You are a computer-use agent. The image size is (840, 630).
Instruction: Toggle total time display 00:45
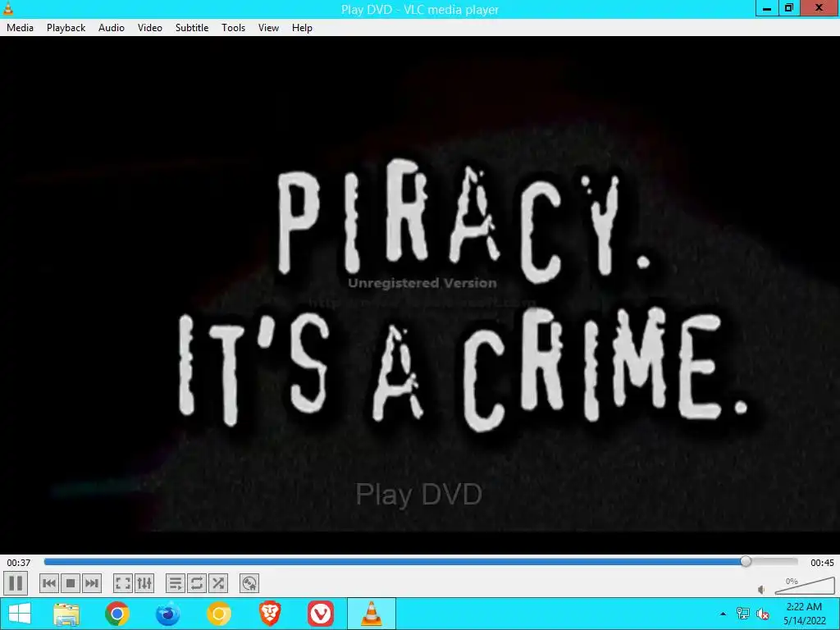tap(822, 563)
